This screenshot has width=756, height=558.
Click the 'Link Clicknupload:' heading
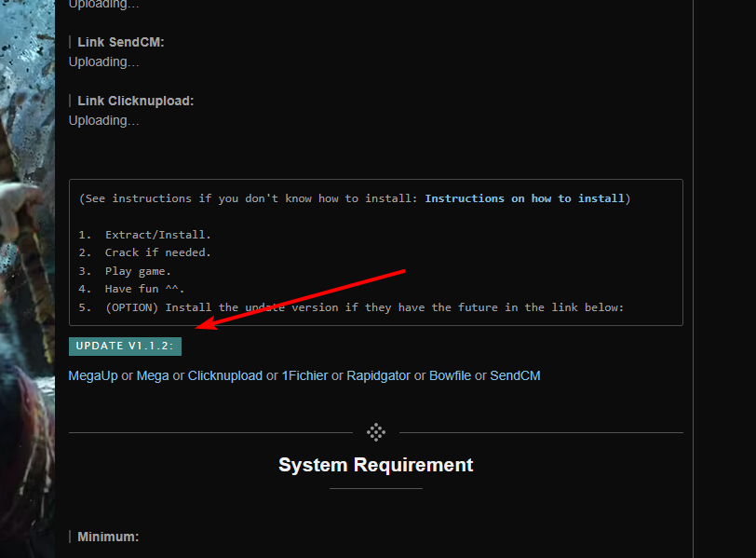click(x=136, y=101)
